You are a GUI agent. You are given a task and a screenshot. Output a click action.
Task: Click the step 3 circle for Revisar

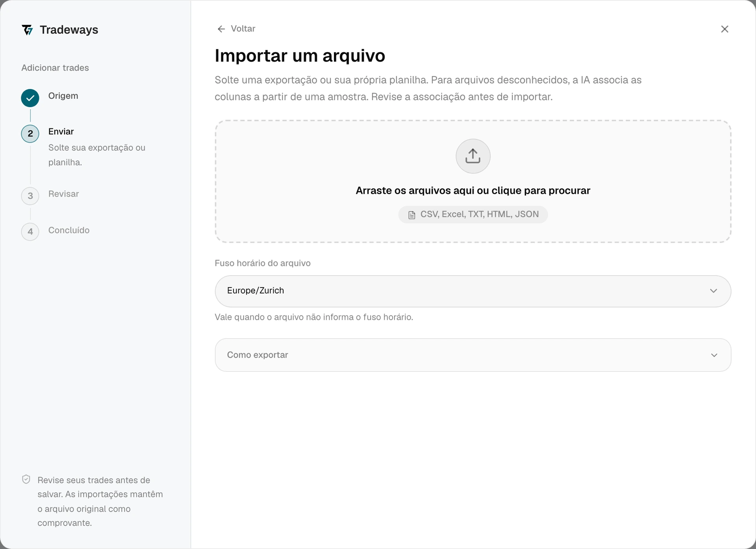click(x=30, y=196)
